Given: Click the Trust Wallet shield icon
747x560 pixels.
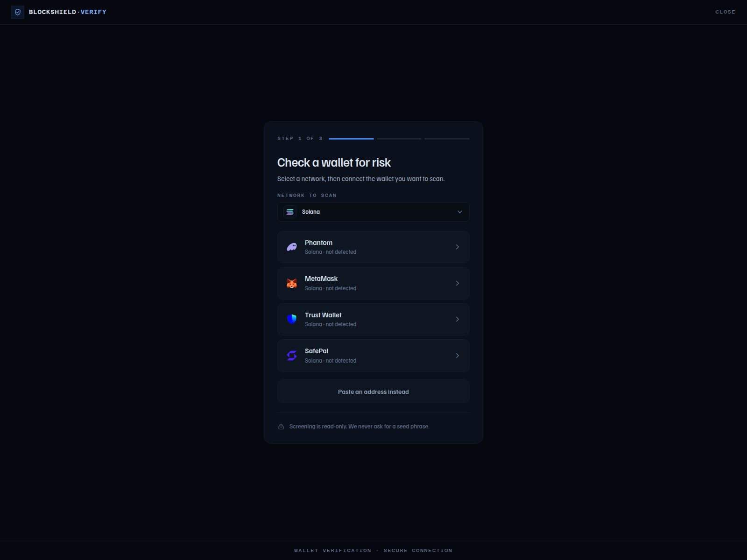Looking at the screenshot, I should coord(292,319).
